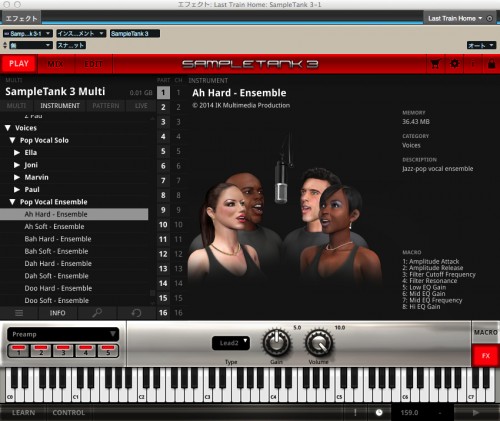This screenshot has height=421, width=500.
Task: Select part 1 slot
Action: pyautogui.click(x=163, y=92)
